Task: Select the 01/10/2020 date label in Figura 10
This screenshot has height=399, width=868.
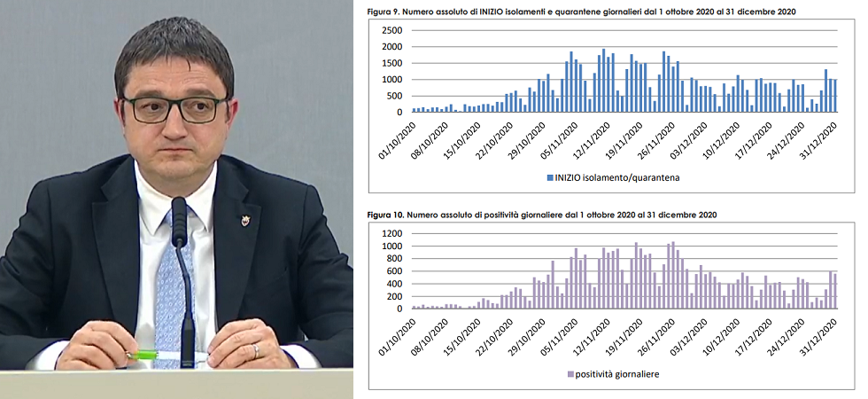Action: coord(397,340)
